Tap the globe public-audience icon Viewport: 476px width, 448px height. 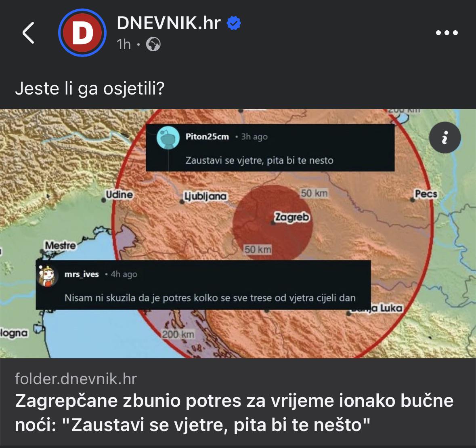[153, 44]
